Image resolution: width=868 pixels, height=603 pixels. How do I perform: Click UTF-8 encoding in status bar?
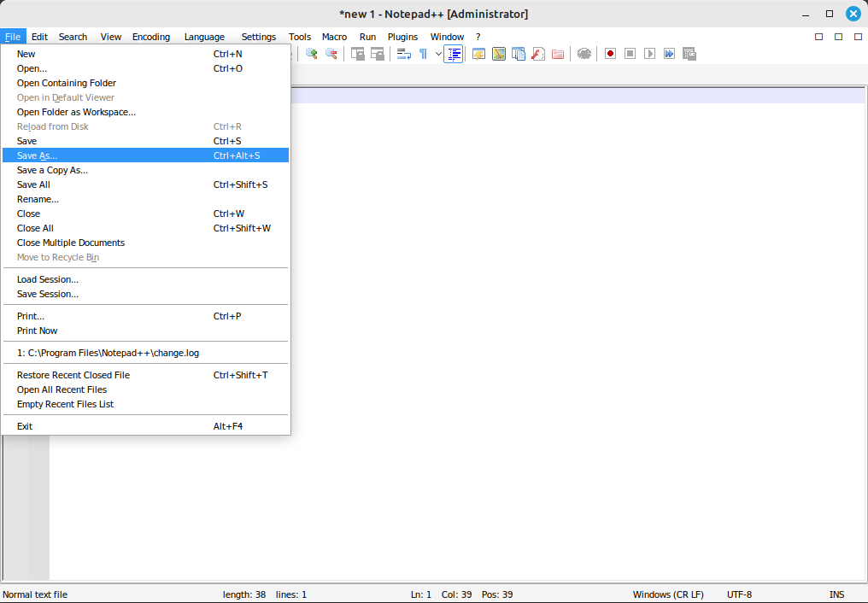(x=739, y=594)
